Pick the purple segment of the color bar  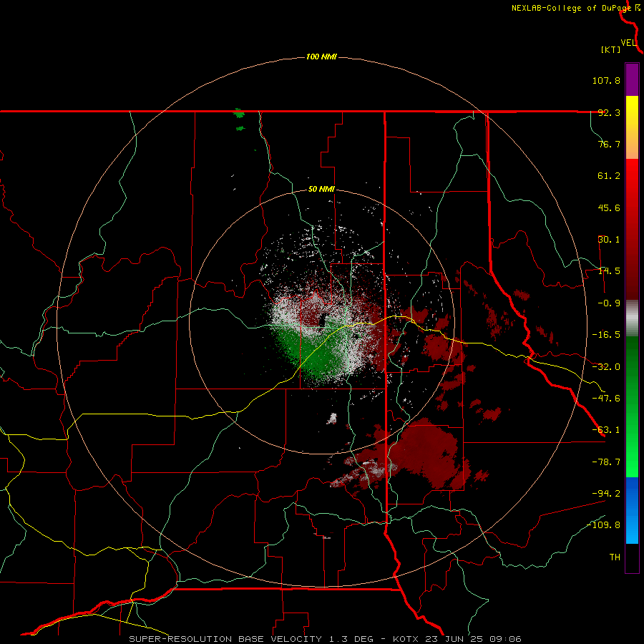pyautogui.click(x=632, y=79)
